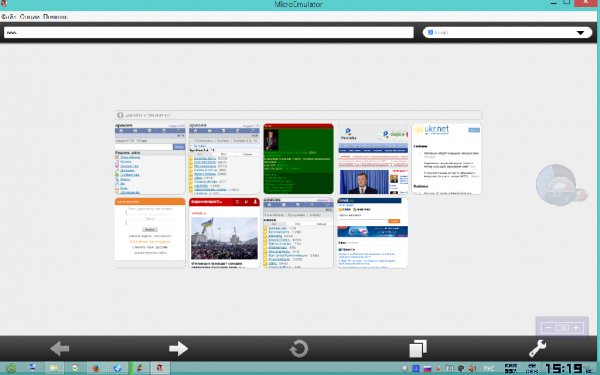Open the Start button on the taskbar
This screenshot has height=375, width=600.
tap(11, 368)
